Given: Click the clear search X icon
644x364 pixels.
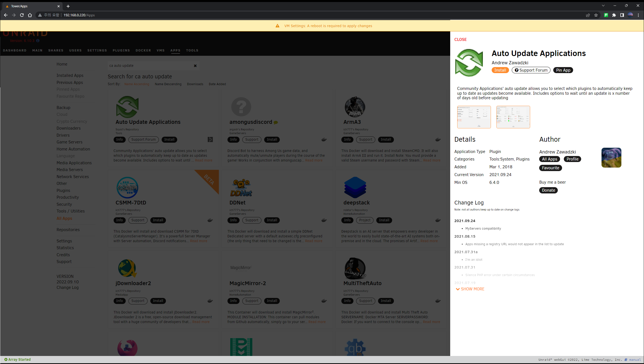Looking at the screenshot, I should click(195, 66).
